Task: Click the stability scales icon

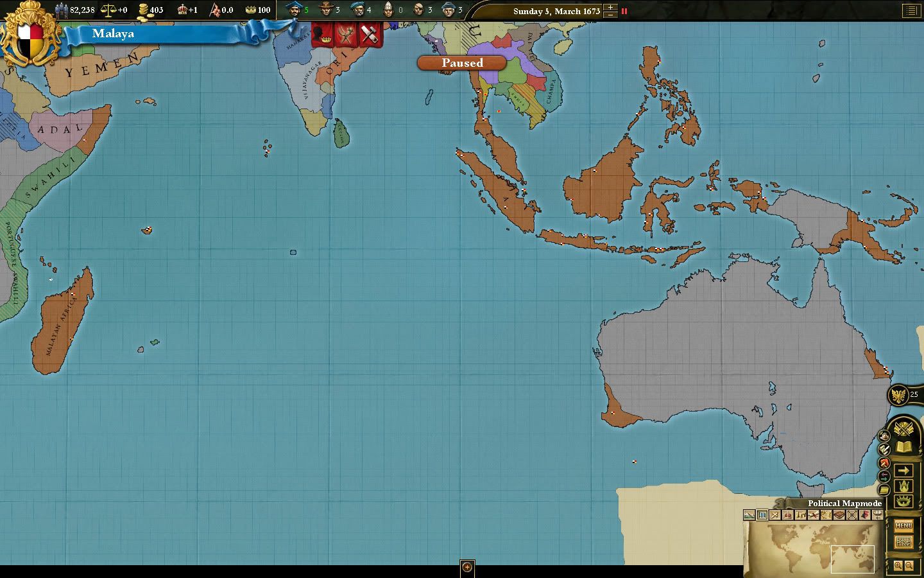Action: click(108, 10)
